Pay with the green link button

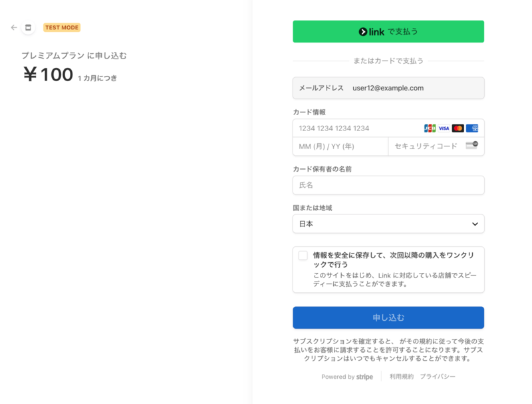(388, 31)
